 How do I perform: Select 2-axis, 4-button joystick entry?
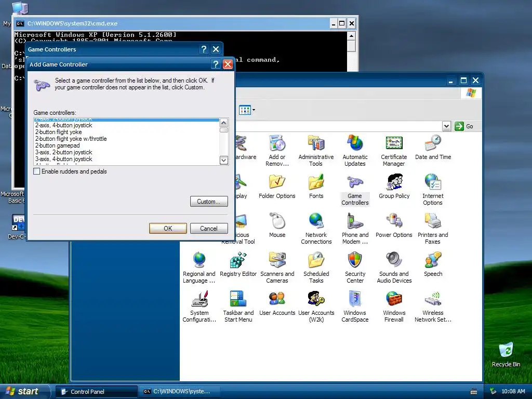pyautogui.click(x=127, y=125)
